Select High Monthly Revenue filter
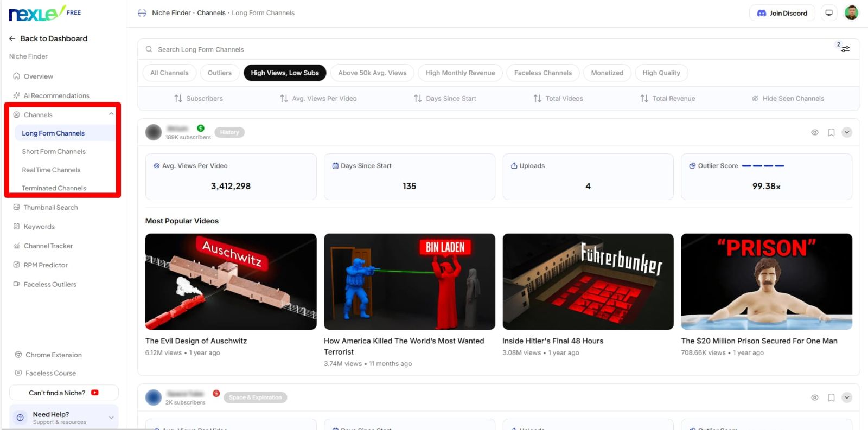The height and width of the screenshot is (430, 868). coord(460,73)
